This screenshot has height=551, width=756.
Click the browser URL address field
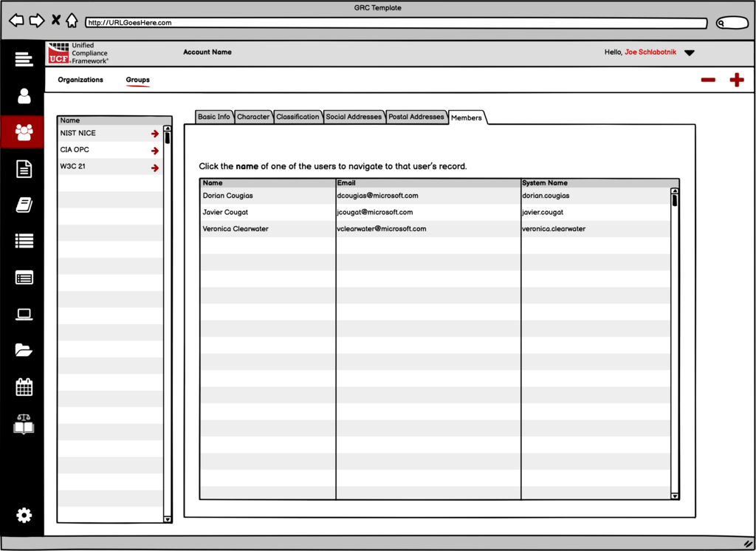pyautogui.click(x=395, y=23)
